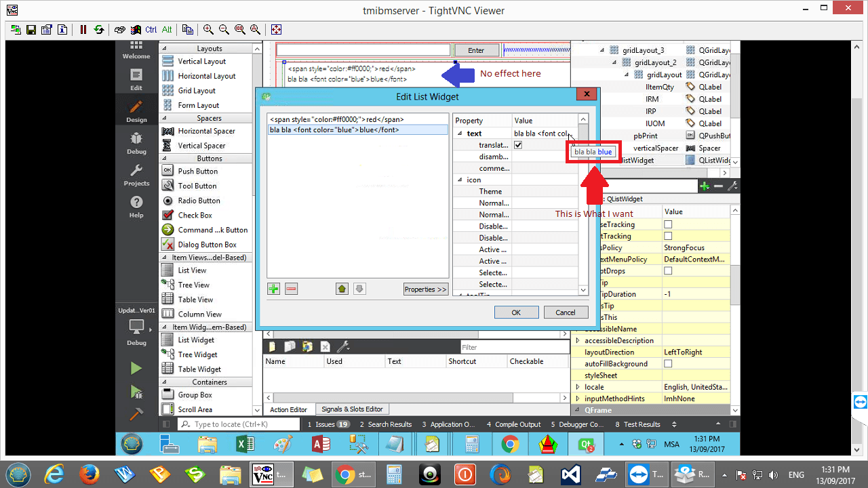Toggle the translatable checkbox
Image resolution: width=868 pixels, height=488 pixels.
tap(518, 145)
